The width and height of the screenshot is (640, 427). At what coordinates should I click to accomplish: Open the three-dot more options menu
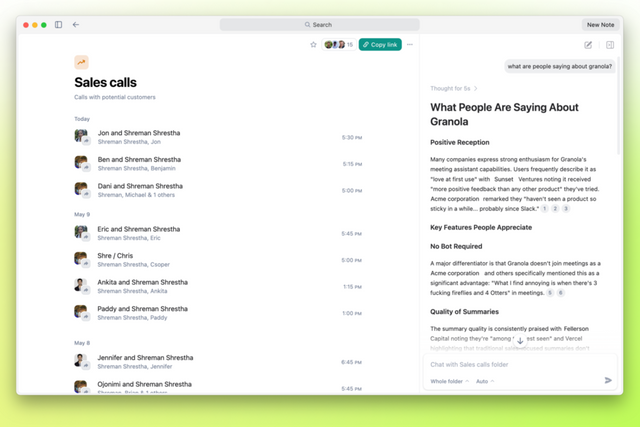(x=410, y=45)
